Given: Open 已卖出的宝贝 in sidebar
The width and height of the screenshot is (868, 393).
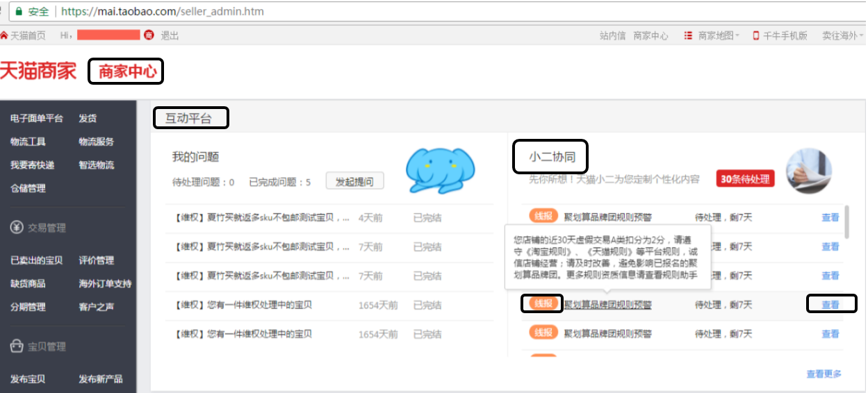Looking at the screenshot, I should click(36, 260).
